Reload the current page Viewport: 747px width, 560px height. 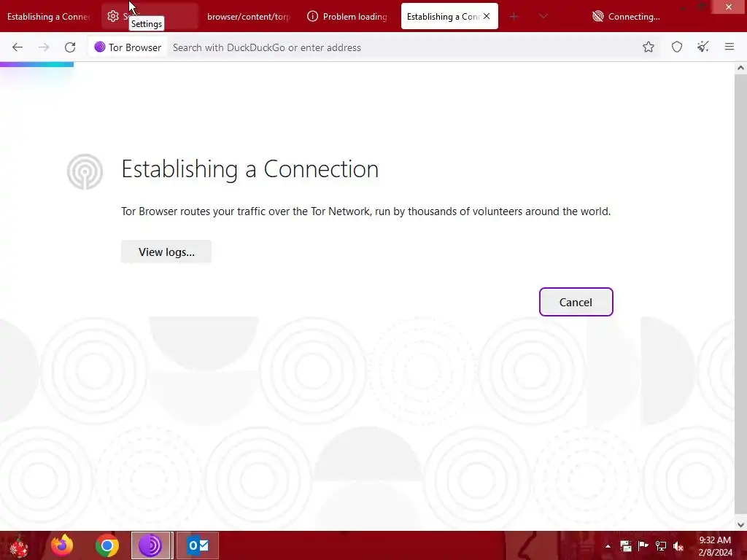pos(70,47)
